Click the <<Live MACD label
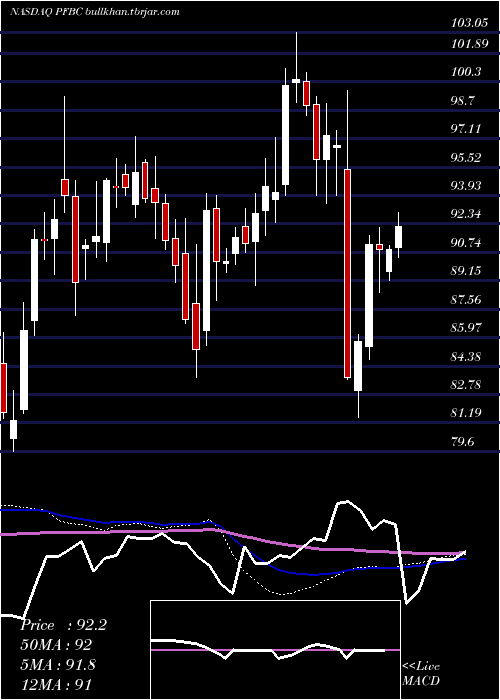Screen dimensions: 500x700 click(421, 674)
